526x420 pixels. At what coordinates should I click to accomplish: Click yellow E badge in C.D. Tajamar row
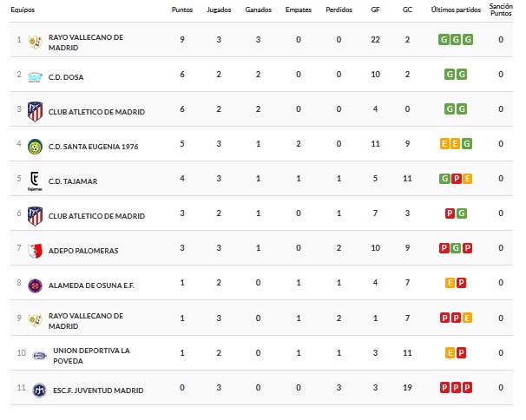[x=468, y=179]
